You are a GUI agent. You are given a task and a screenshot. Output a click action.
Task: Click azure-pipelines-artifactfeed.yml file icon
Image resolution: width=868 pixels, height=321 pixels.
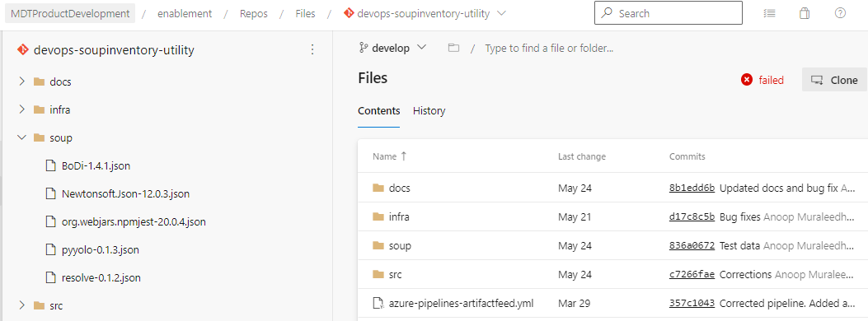[378, 303]
